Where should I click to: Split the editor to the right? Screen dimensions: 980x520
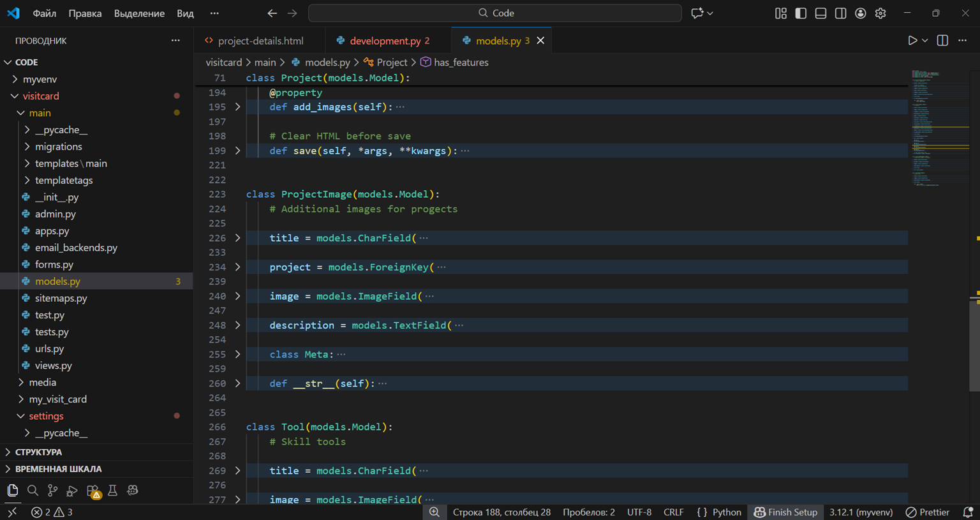coord(942,40)
